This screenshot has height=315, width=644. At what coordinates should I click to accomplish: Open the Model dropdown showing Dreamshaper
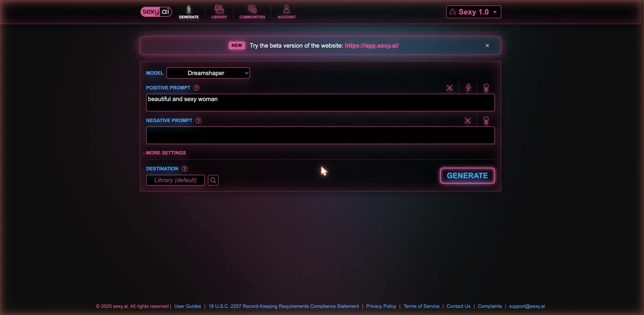coord(208,73)
